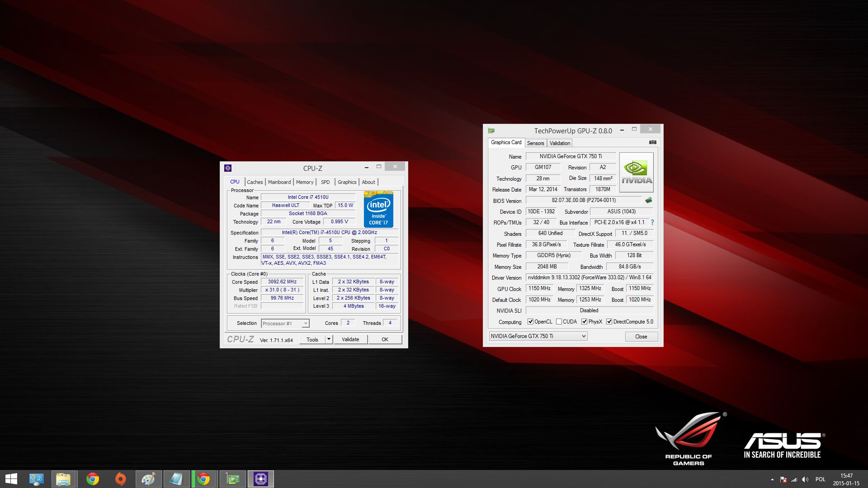Viewport: 868px width, 488px height.
Task: Expand the Tools dropdown arrow
Action: (x=329, y=339)
